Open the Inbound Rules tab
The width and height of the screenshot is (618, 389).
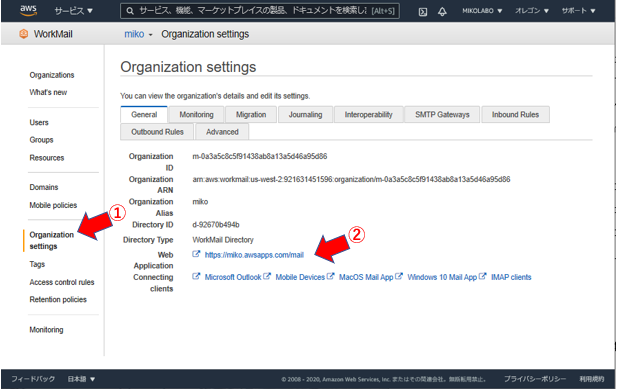[515, 115]
